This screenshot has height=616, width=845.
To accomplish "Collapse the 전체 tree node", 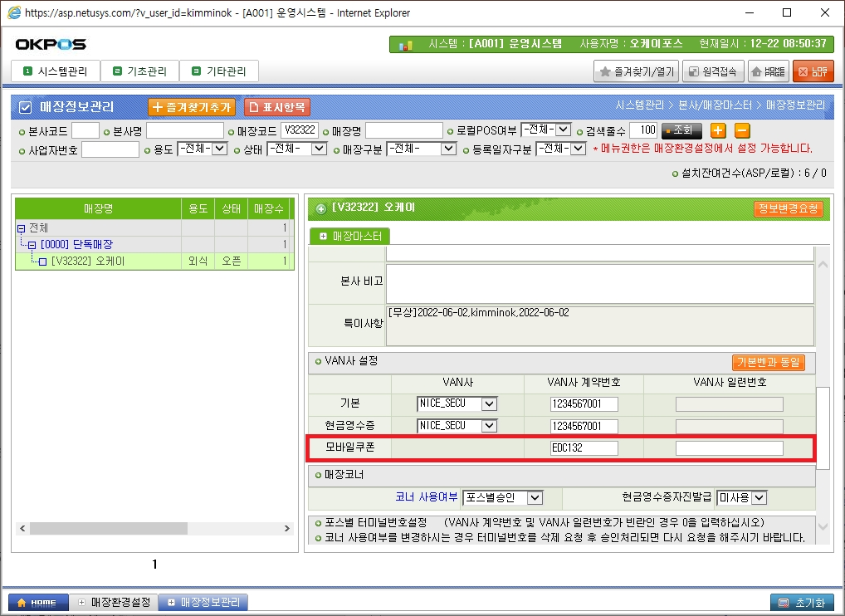I will click(x=21, y=227).
